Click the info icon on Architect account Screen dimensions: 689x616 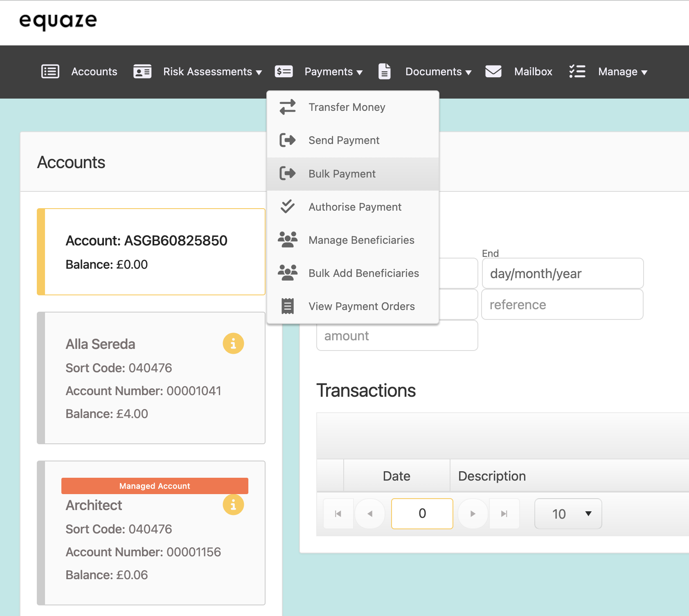[x=233, y=505]
